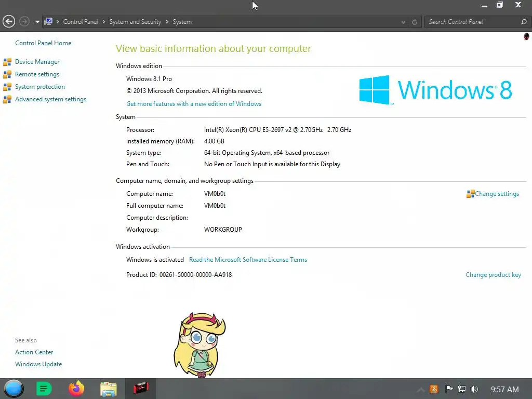
Task: Select System breadcrumb in address bar
Action: [x=182, y=22]
